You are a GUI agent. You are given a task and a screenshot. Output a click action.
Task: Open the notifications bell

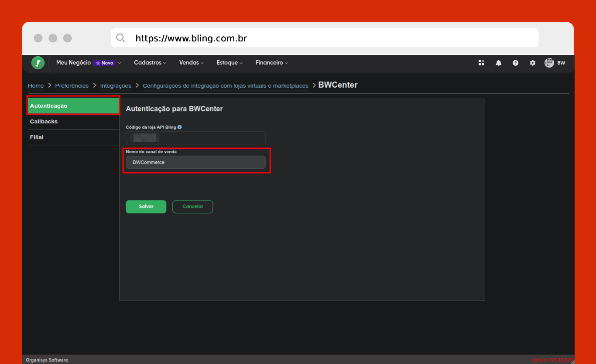(x=498, y=63)
